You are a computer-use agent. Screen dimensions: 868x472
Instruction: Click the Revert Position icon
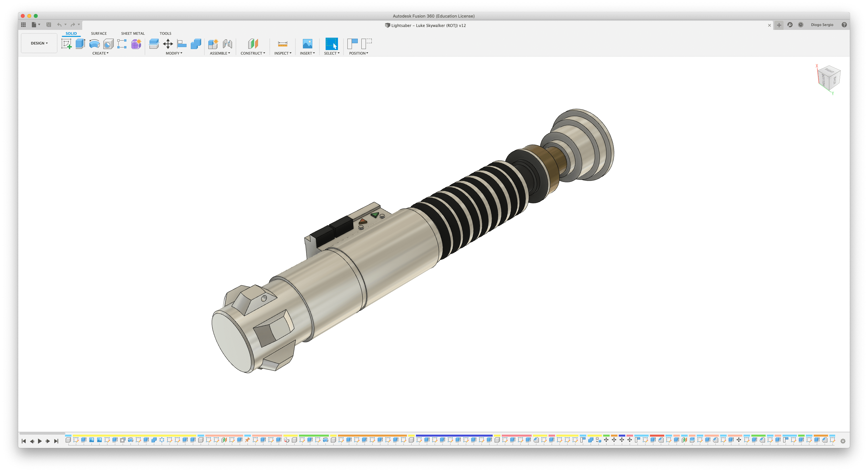tap(367, 44)
